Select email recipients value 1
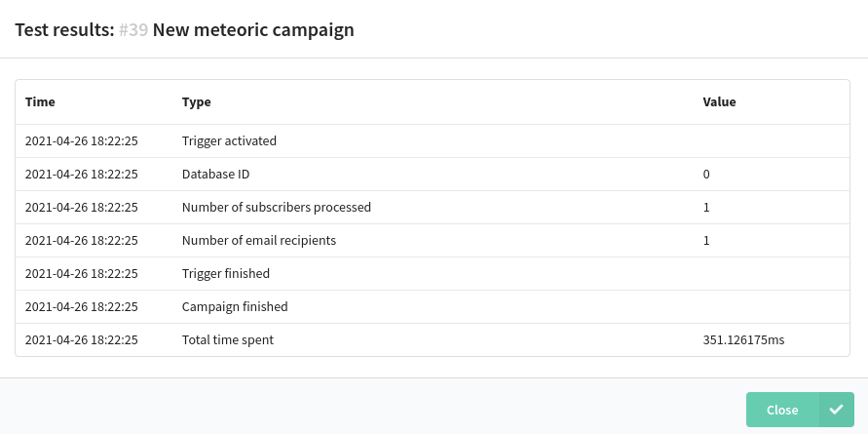This screenshot has height=434, width=868. pos(706,240)
